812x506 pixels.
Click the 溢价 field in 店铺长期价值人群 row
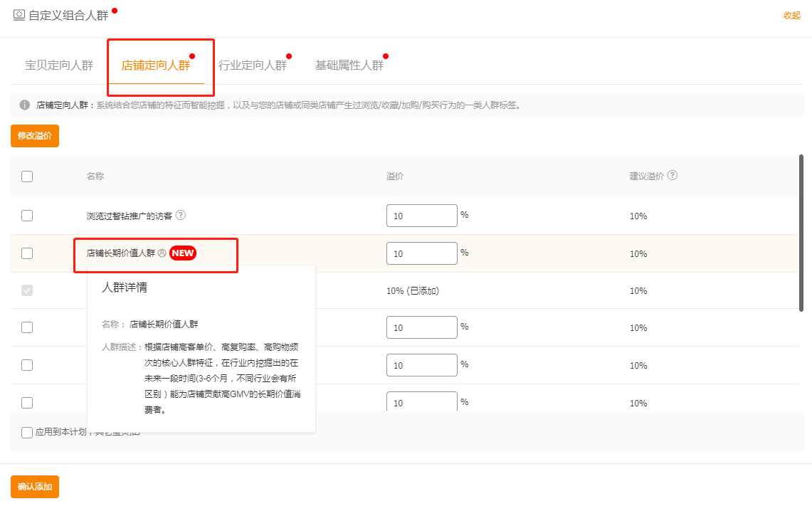point(421,253)
